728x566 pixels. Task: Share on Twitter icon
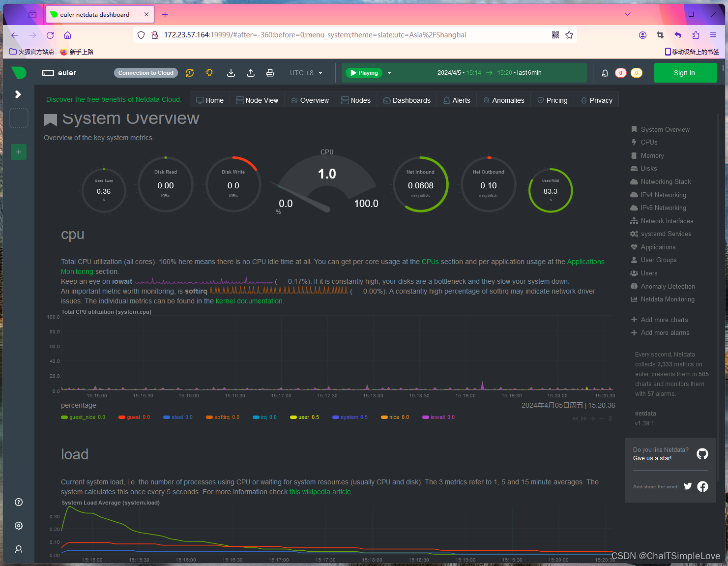(x=688, y=486)
